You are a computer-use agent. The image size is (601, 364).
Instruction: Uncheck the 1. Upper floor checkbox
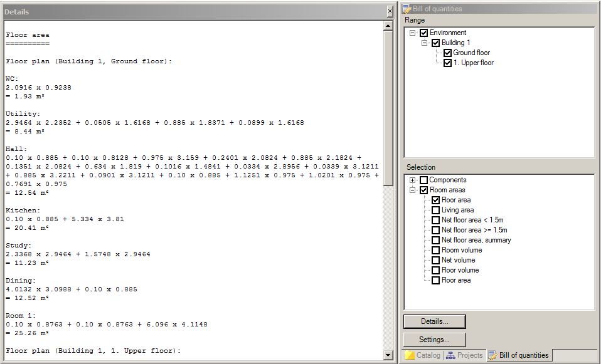(447, 63)
